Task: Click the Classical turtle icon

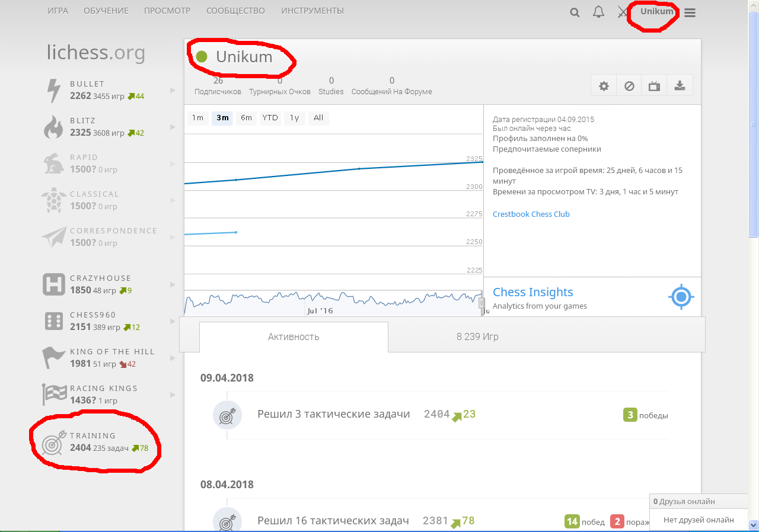Action: (54, 200)
